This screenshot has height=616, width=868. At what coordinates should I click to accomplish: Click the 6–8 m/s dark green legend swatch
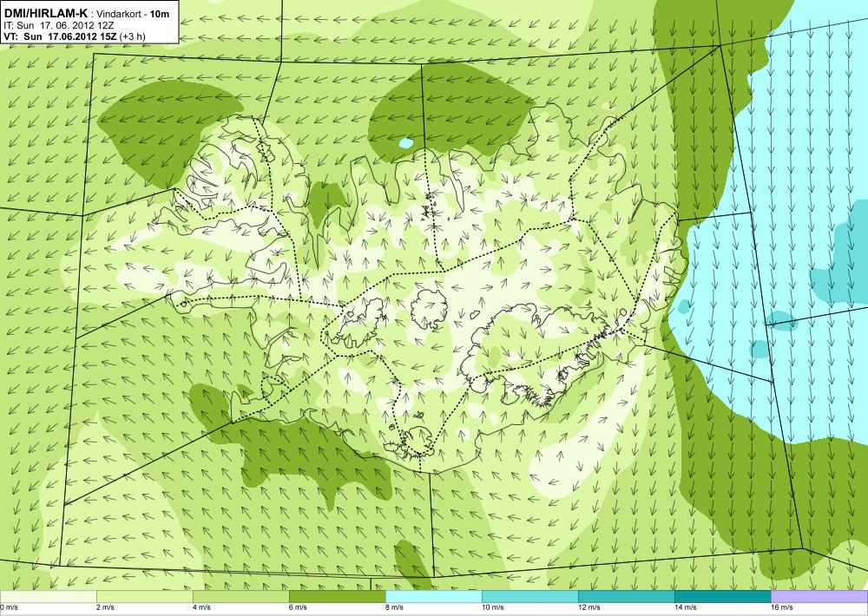[x=337, y=597]
